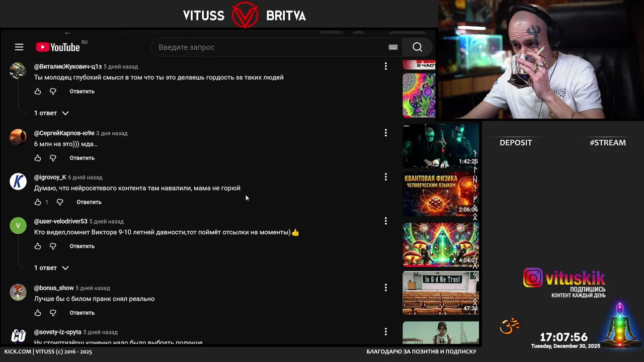Open the on-screen keyboard icon in search
Viewport: 644px width, 362px height.
pos(393,47)
